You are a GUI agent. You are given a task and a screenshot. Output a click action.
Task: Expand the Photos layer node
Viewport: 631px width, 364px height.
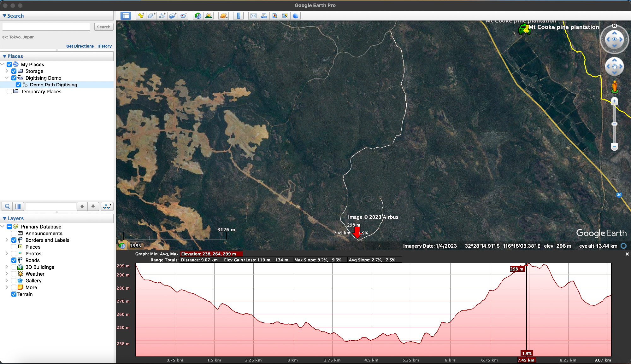[x=7, y=253]
